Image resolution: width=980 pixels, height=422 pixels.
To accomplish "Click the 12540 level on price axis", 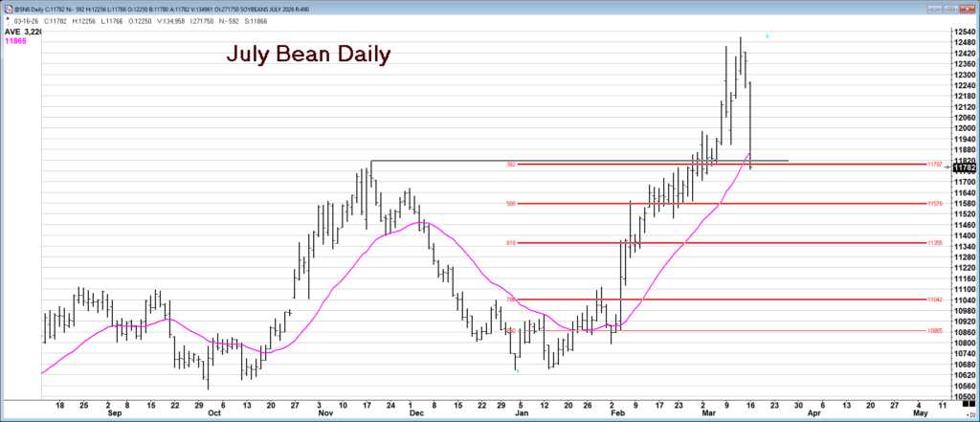I will click(x=964, y=32).
